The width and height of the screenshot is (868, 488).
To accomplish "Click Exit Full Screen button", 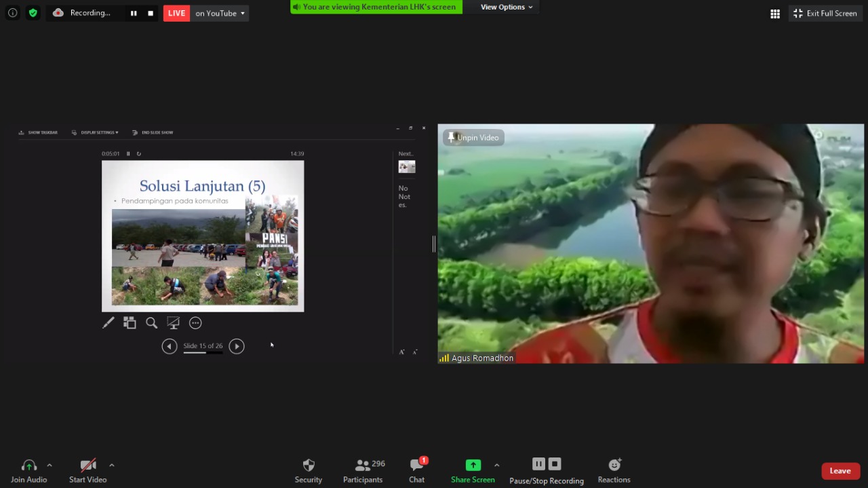I will [825, 14].
